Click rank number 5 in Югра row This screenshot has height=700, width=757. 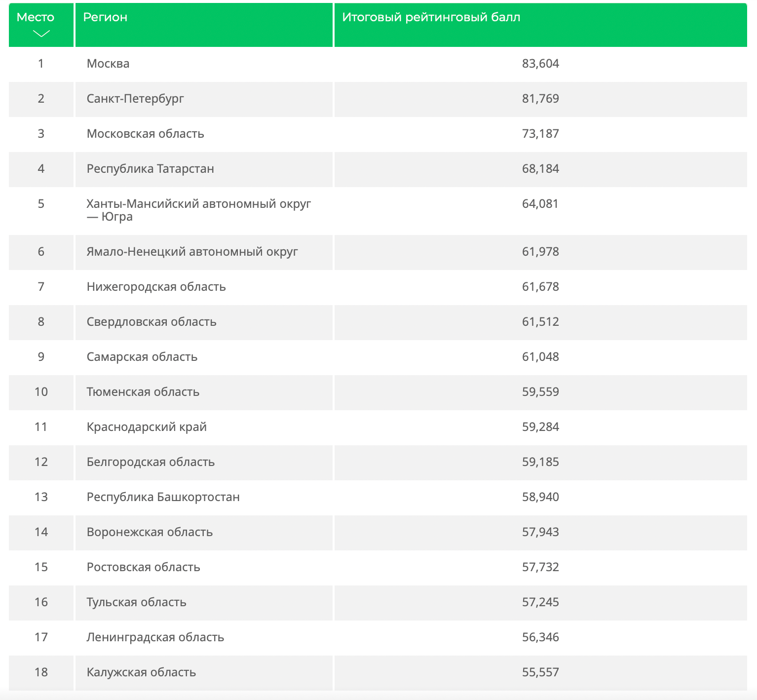click(x=41, y=204)
